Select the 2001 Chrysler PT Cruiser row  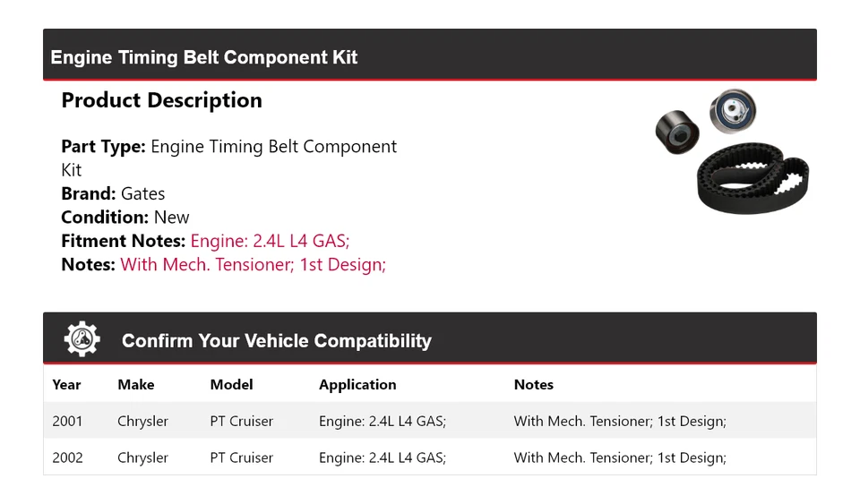click(x=429, y=421)
